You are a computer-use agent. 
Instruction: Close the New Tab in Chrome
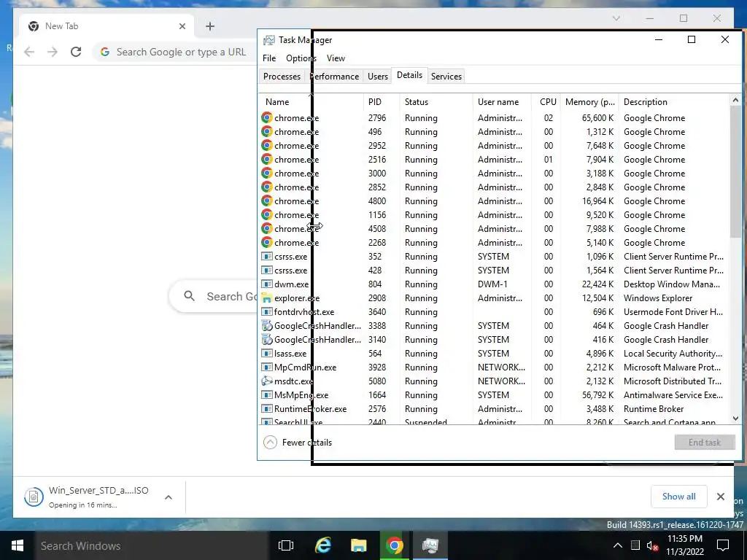(x=182, y=26)
